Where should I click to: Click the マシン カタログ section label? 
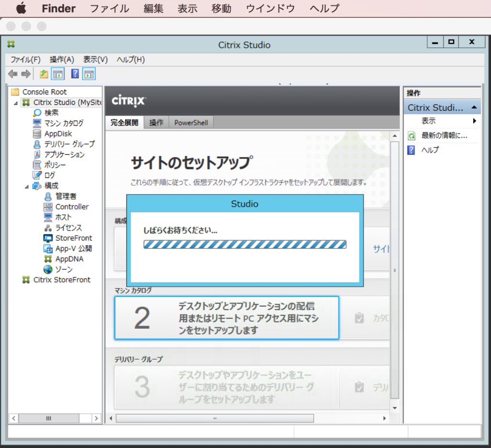click(133, 290)
